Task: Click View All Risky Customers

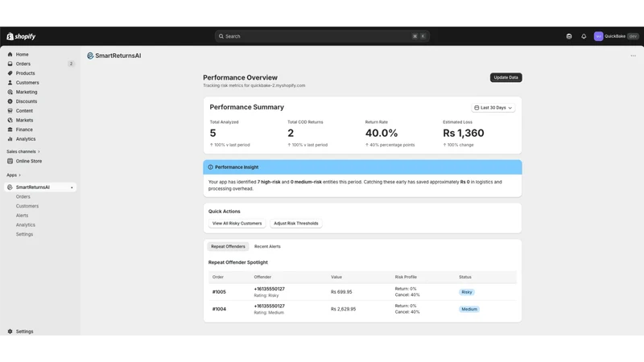Action: tap(237, 224)
